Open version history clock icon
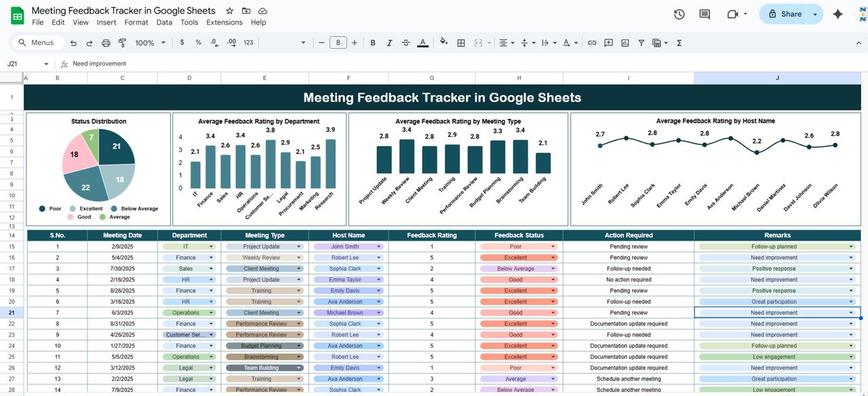Screen dimensions: 868x396 pos(679,14)
